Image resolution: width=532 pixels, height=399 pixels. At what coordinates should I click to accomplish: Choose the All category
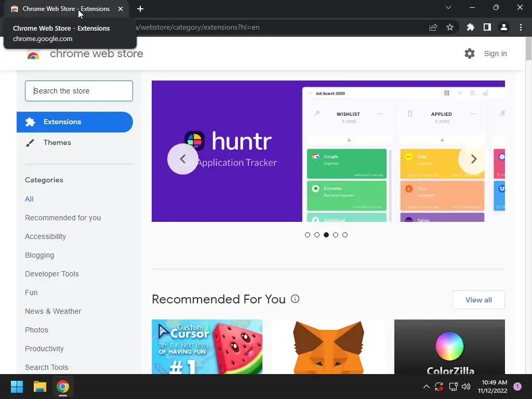click(29, 199)
